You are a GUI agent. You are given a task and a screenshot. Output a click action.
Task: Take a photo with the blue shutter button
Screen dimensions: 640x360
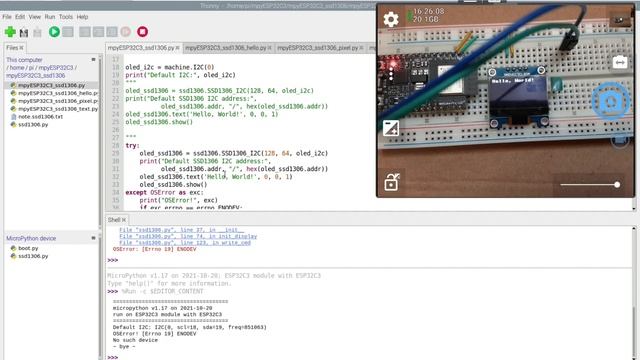[x=610, y=102]
